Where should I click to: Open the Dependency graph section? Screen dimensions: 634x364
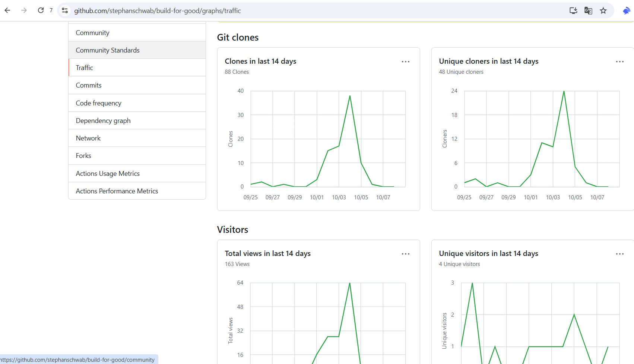pyautogui.click(x=103, y=121)
